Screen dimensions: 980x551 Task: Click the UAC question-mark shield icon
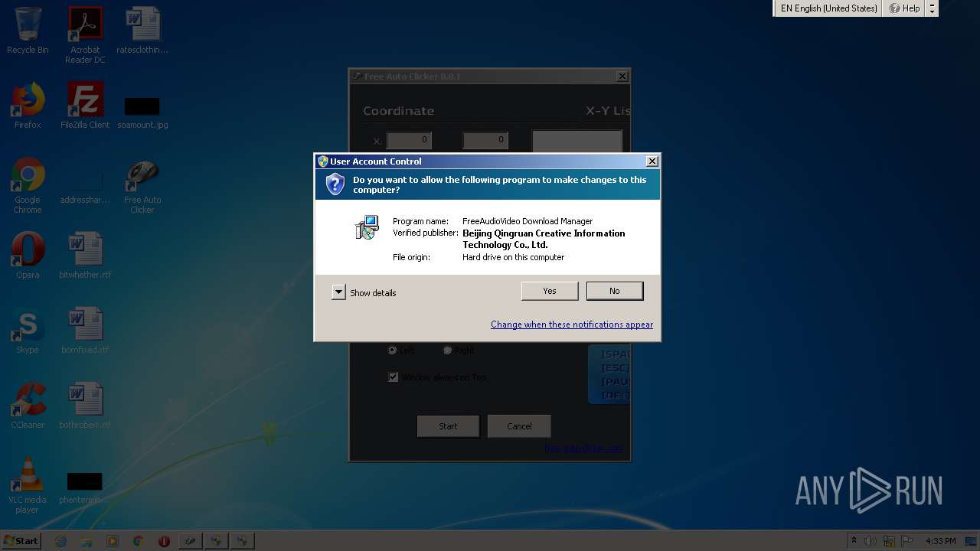click(x=335, y=184)
